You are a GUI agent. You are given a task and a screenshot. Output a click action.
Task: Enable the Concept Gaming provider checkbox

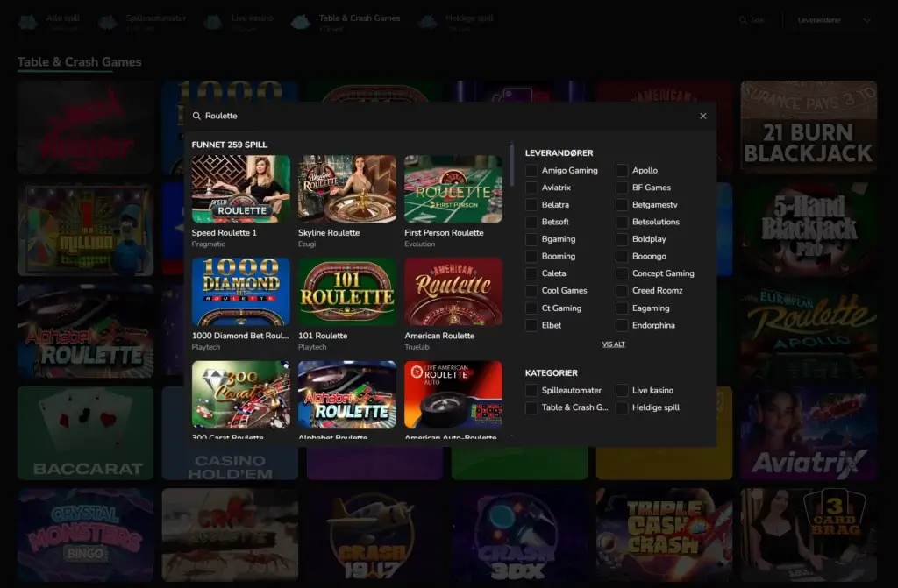pos(622,273)
